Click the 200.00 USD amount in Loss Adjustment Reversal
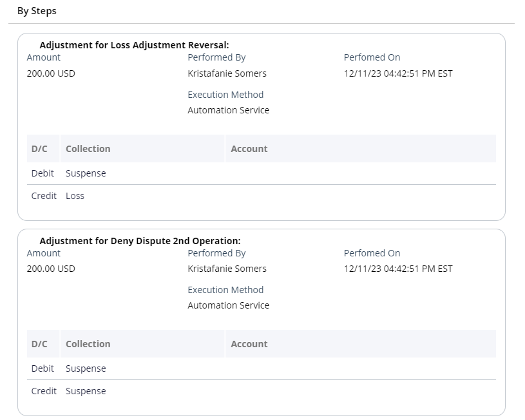Image resolution: width=525 pixels, height=420 pixels. coord(51,73)
